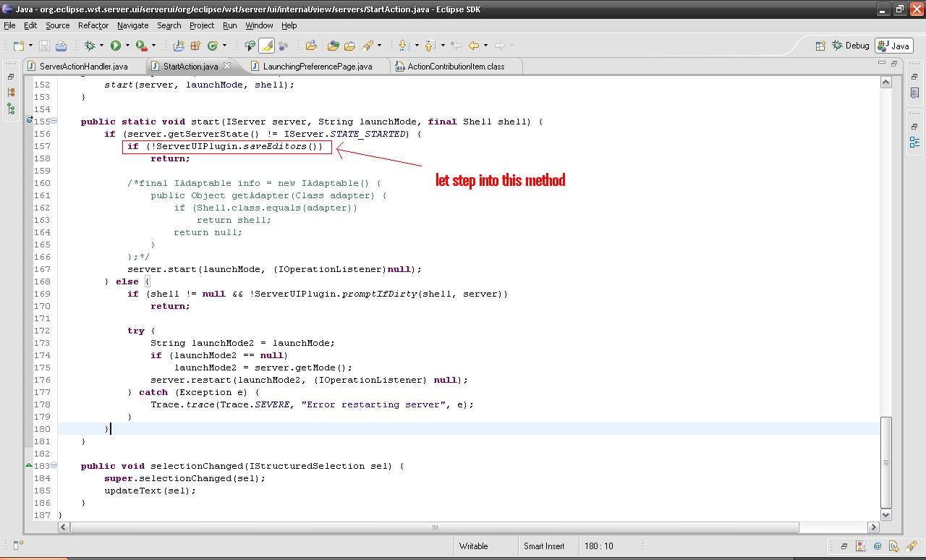The width and height of the screenshot is (926, 560).
Task: Open the File menu
Action: pos(9,25)
